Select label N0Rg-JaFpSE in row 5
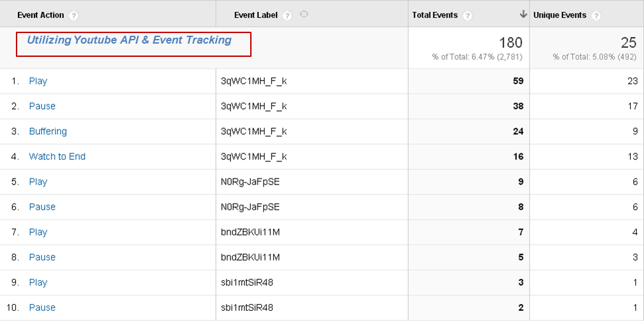The image size is (644, 324). coord(250,182)
